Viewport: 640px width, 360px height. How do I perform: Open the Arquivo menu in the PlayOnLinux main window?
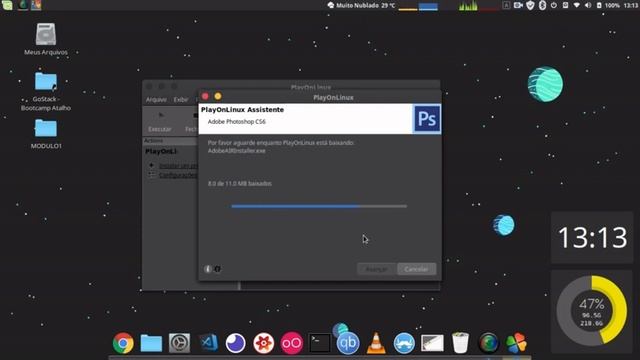pos(156,100)
